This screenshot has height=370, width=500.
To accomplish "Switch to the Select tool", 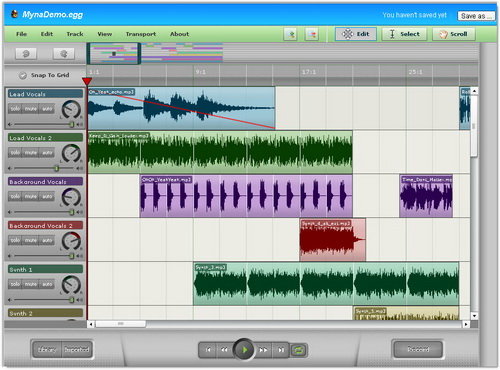I will (404, 34).
